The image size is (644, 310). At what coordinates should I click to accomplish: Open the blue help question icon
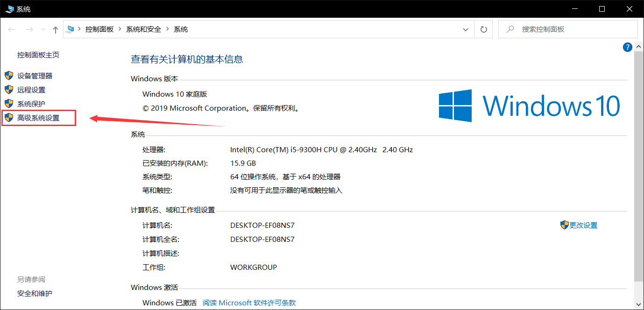(x=628, y=47)
